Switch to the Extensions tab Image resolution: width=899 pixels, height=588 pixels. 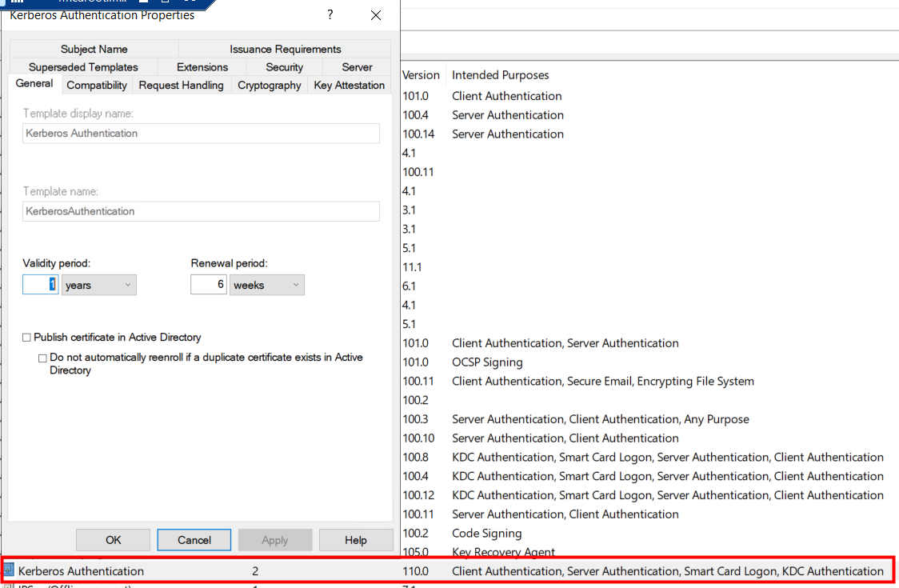coord(202,67)
